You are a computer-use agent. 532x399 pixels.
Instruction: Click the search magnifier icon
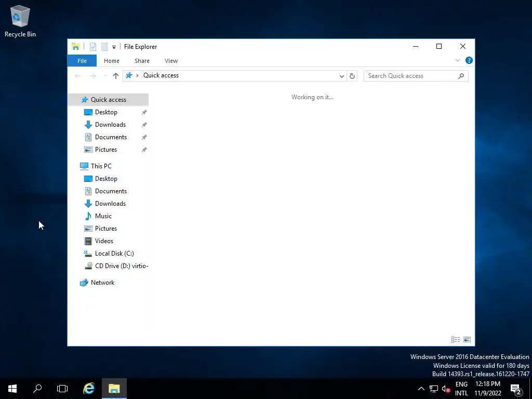461,76
